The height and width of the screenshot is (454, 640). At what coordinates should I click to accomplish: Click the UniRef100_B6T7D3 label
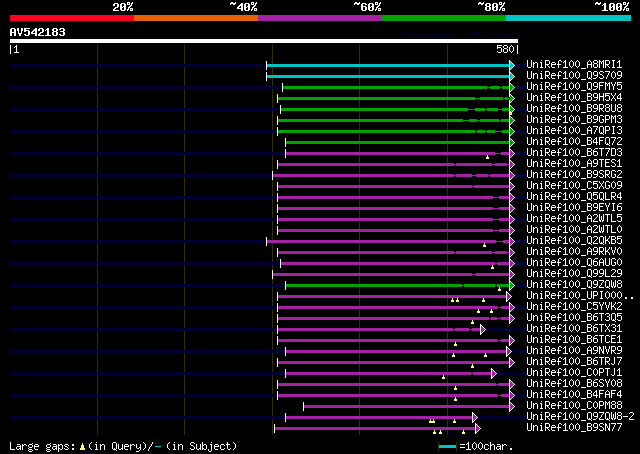point(573,153)
